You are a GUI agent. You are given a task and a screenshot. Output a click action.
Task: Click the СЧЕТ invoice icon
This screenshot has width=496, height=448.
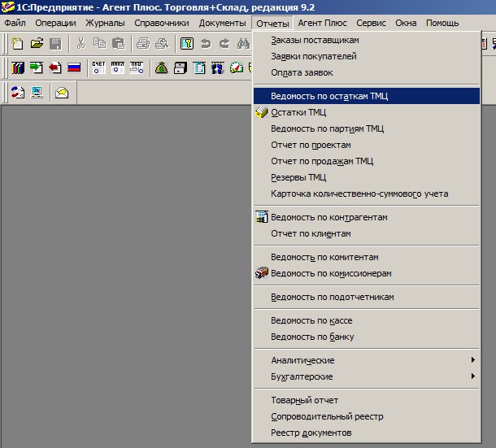(x=98, y=67)
